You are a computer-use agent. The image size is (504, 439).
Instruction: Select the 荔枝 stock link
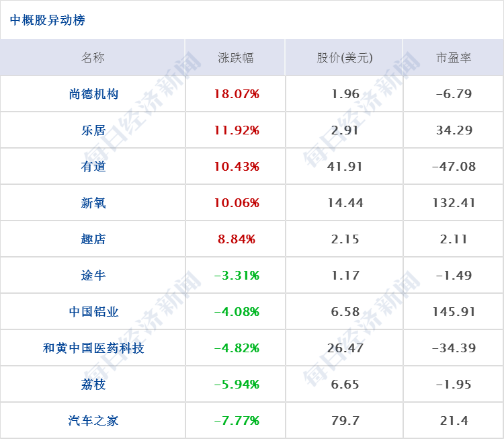tap(93, 385)
